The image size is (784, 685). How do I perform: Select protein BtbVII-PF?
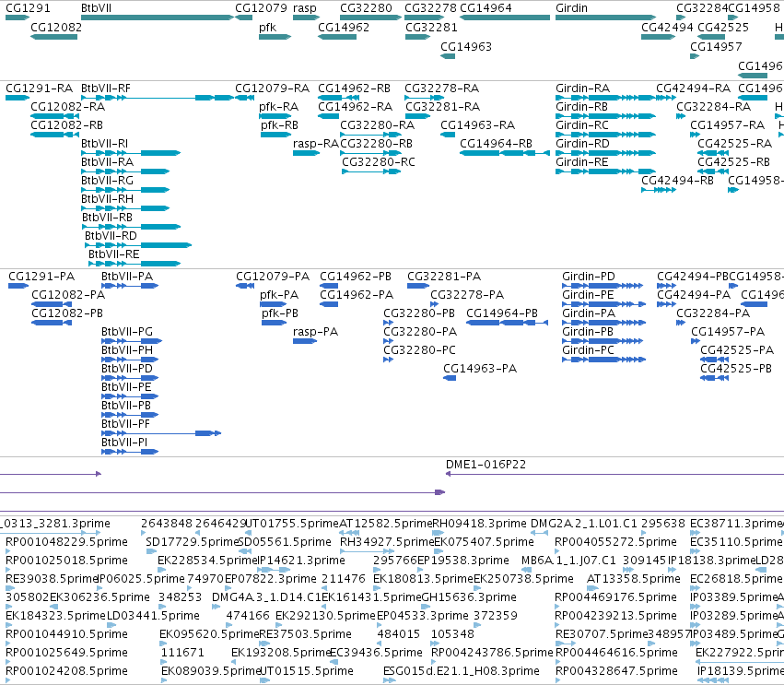pyautogui.click(x=125, y=423)
